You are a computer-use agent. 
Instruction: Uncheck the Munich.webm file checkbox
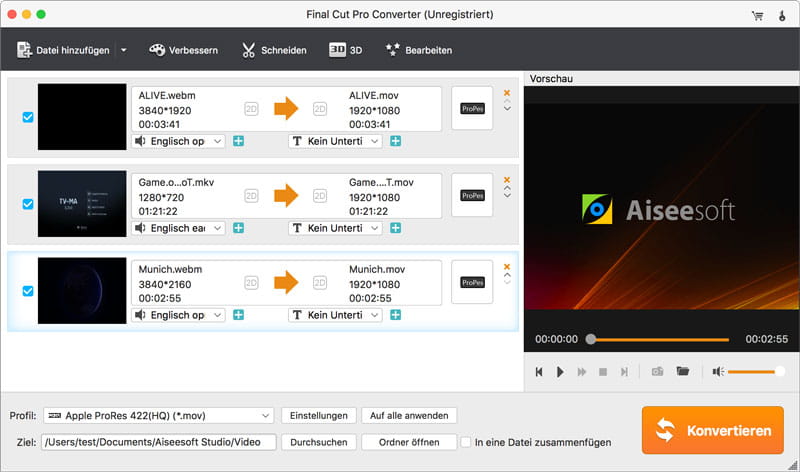click(x=28, y=291)
